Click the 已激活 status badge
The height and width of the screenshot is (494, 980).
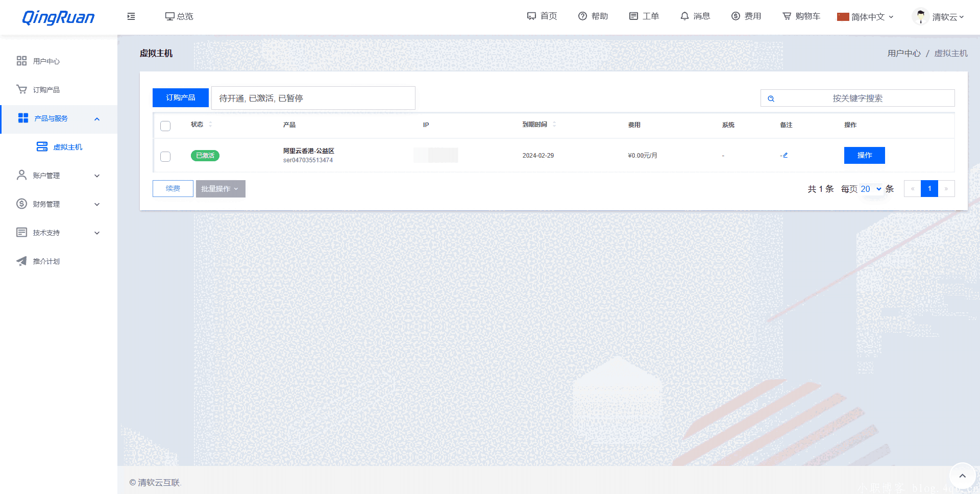click(205, 156)
